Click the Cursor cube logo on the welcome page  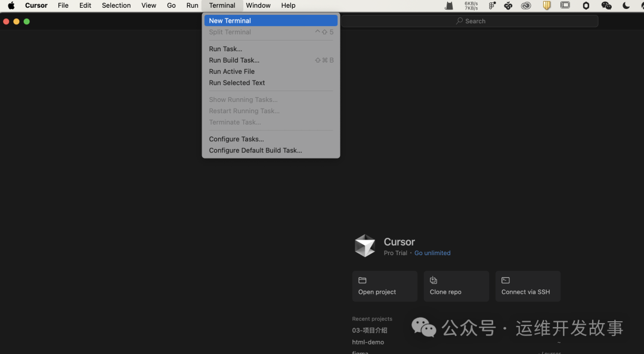pos(365,246)
